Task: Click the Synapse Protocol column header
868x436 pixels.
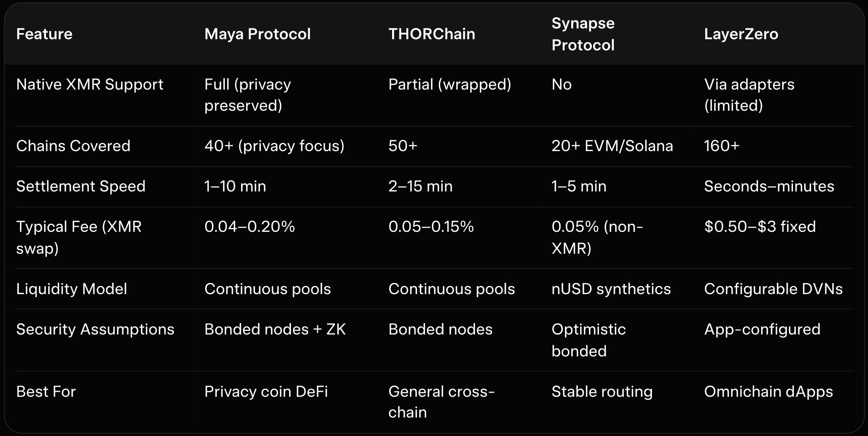Action: pos(583,34)
